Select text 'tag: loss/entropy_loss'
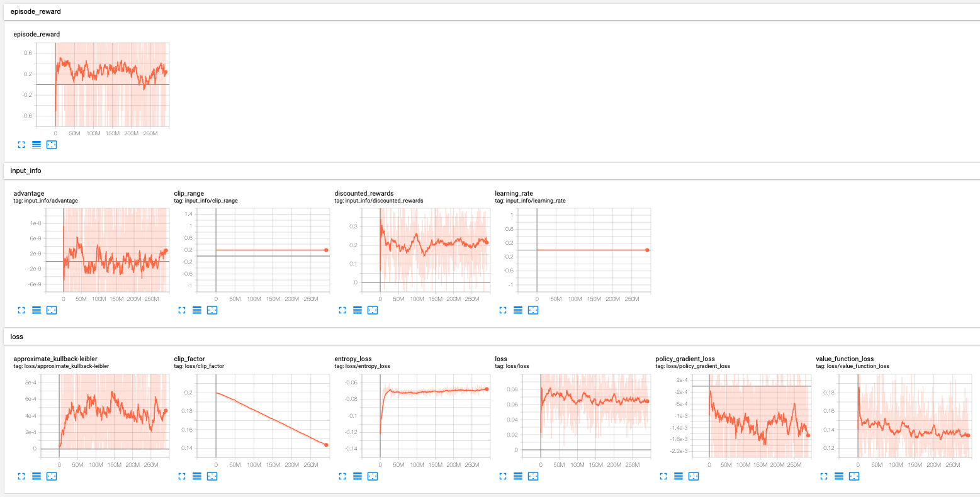Viewport: 980px width, 497px height. pyautogui.click(x=362, y=366)
